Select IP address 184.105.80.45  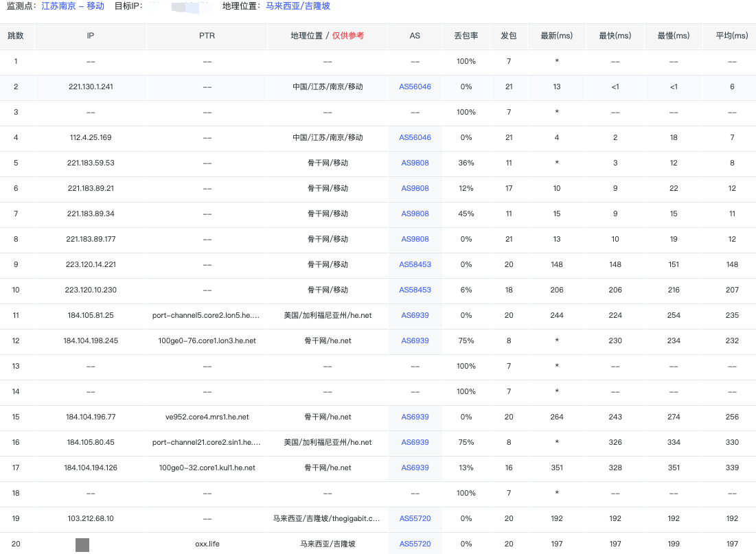coord(91,442)
